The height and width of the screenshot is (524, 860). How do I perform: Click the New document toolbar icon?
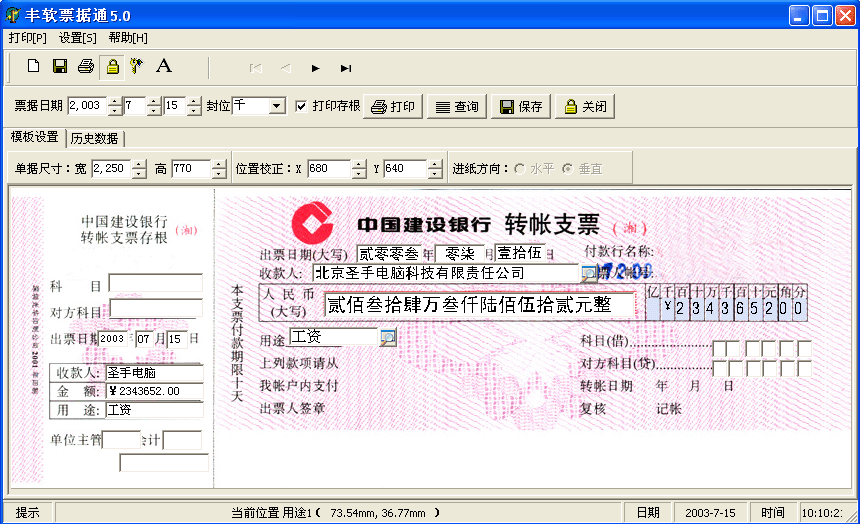(33, 66)
